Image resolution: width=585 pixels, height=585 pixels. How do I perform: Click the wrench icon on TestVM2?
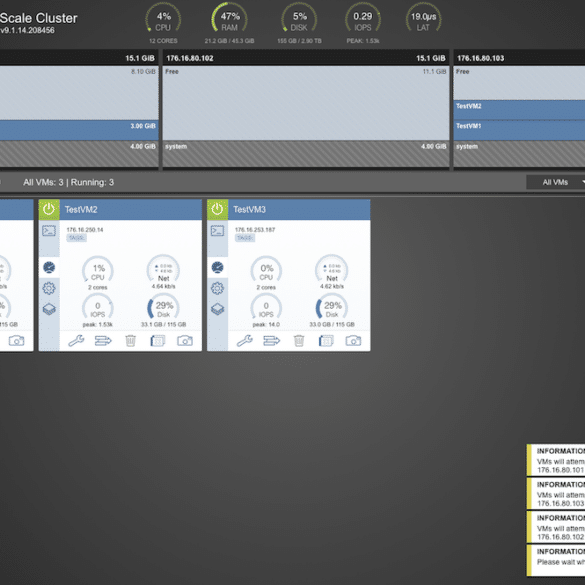pyautogui.click(x=76, y=341)
